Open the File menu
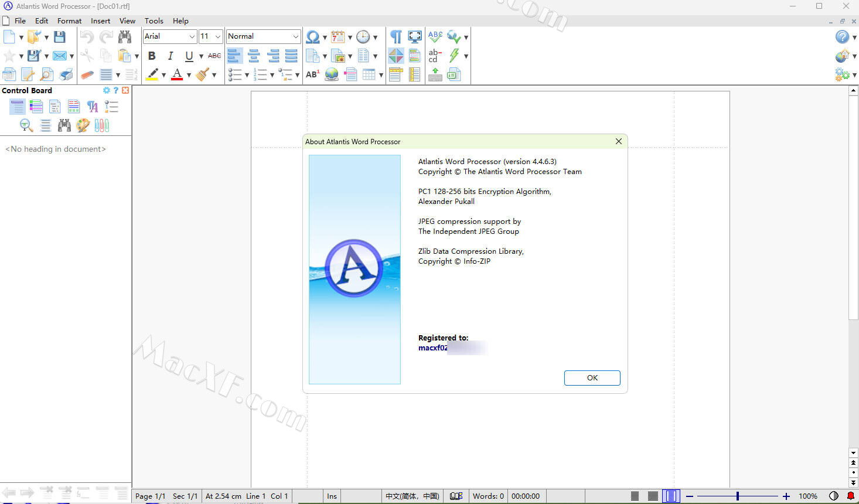Image resolution: width=859 pixels, height=504 pixels. point(20,21)
